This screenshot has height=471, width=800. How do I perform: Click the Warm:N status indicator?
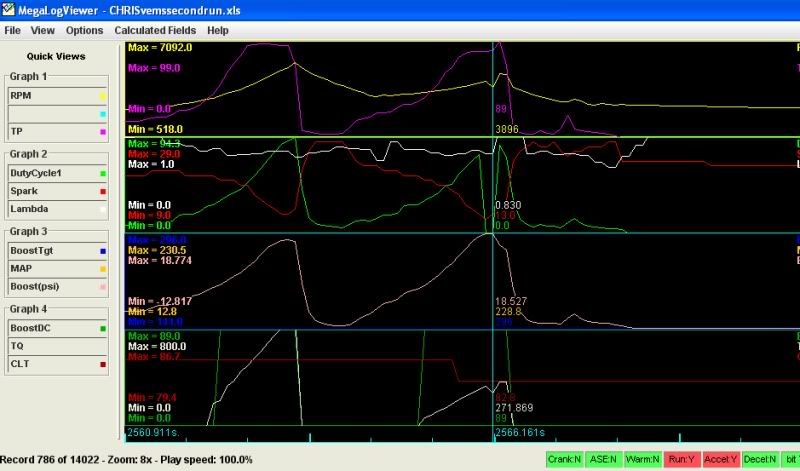[x=642, y=459]
